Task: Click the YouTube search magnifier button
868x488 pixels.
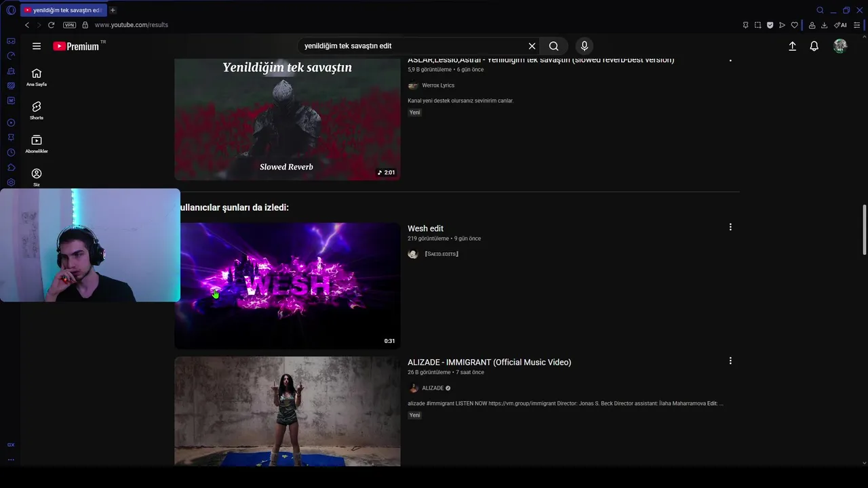Action: [554, 46]
